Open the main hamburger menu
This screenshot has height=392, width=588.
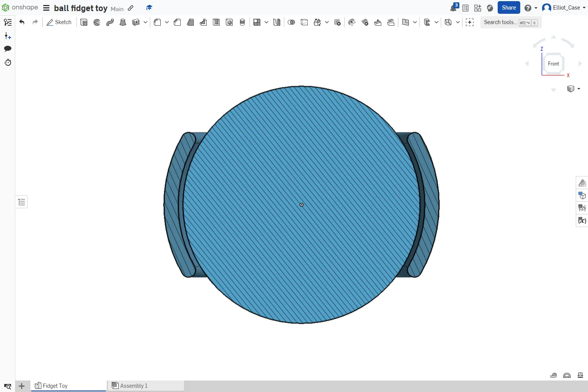point(46,8)
